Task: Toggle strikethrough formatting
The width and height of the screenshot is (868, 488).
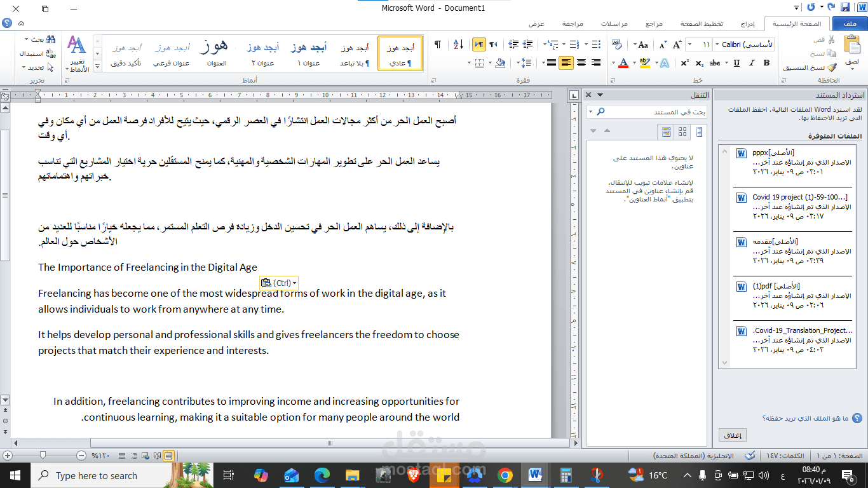Action: coord(714,62)
